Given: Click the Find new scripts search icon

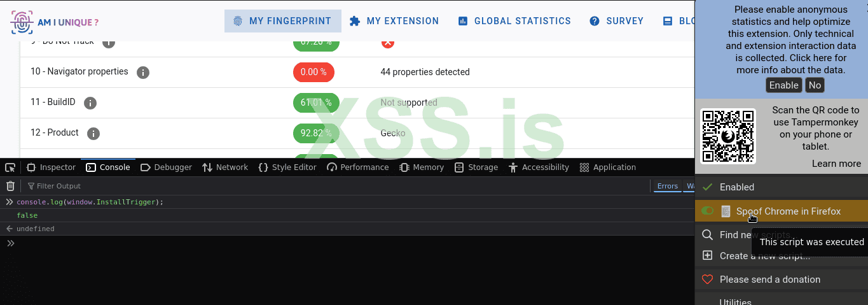Looking at the screenshot, I should (707, 235).
